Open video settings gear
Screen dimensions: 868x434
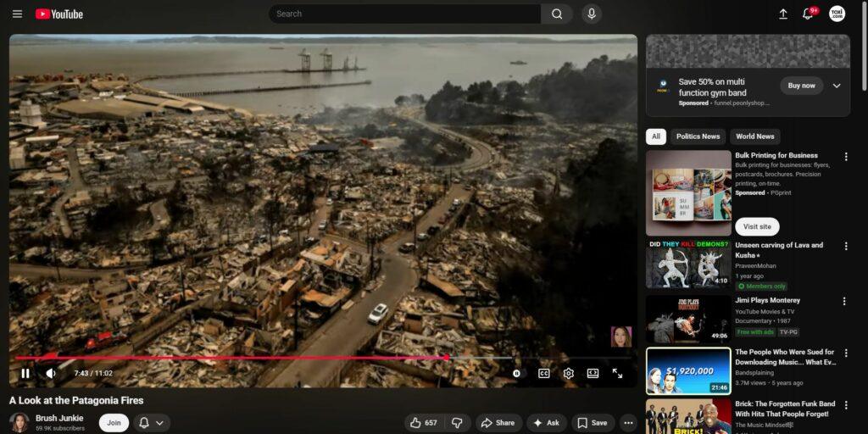[568, 373]
